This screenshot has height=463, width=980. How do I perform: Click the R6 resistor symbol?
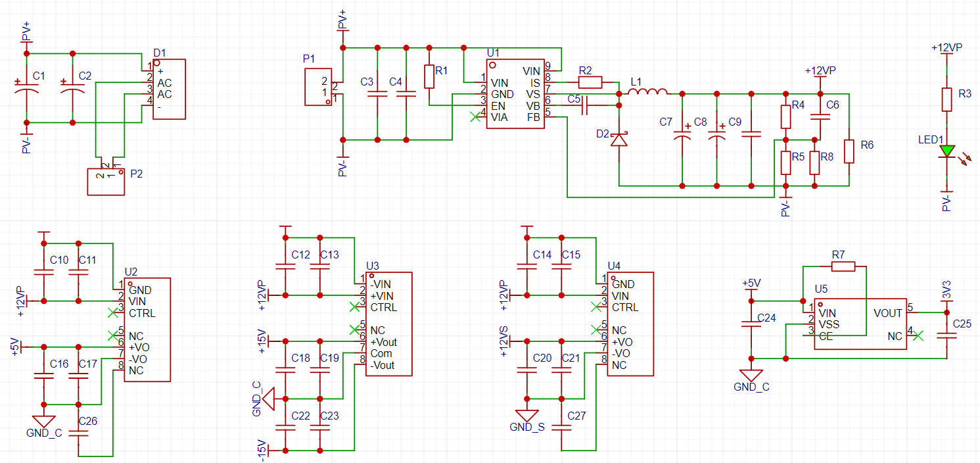click(849, 151)
